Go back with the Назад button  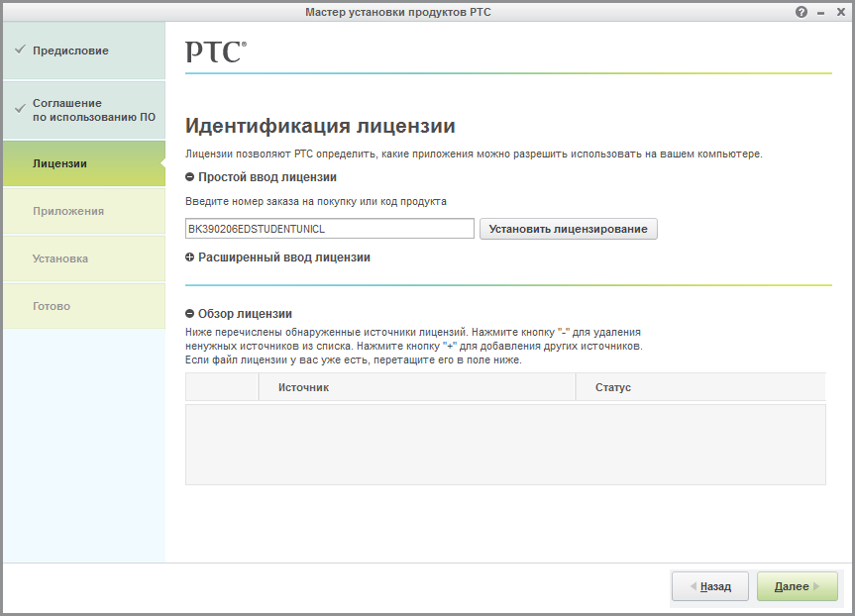pos(710,586)
